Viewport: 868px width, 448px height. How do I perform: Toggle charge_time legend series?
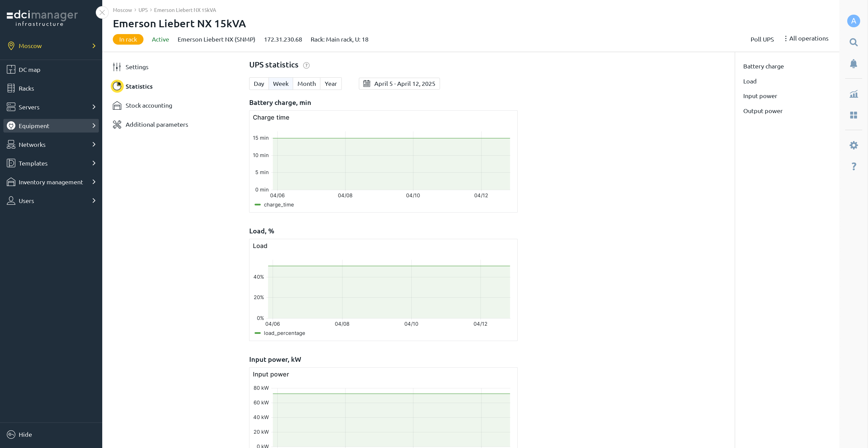pyautogui.click(x=278, y=205)
